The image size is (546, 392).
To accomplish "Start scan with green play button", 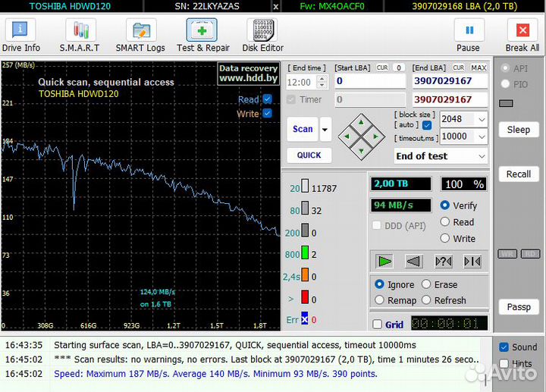I will pyautogui.click(x=384, y=261).
